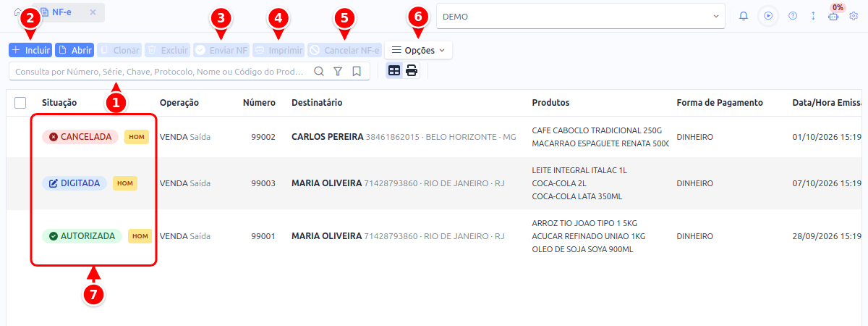Image resolution: width=868 pixels, height=326 pixels.
Task: Click the circular play icon in header
Action: (x=768, y=16)
